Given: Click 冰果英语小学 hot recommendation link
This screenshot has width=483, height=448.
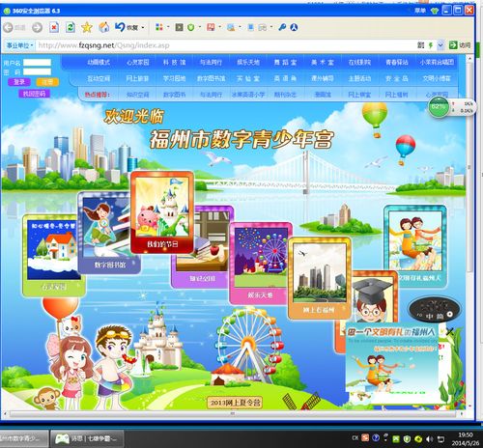Looking at the screenshot, I should tap(248, 95).
